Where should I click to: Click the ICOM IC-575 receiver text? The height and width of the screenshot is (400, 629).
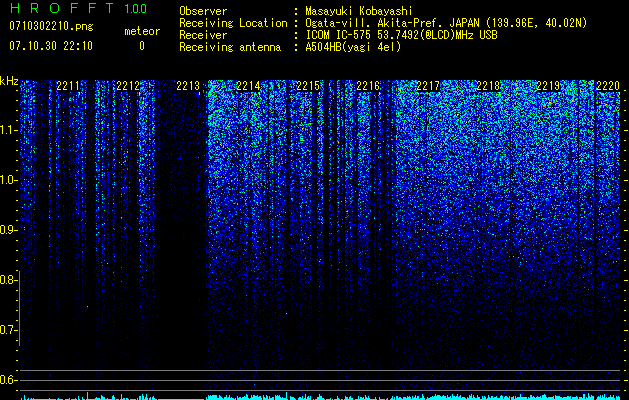click(x=401, y=35)
